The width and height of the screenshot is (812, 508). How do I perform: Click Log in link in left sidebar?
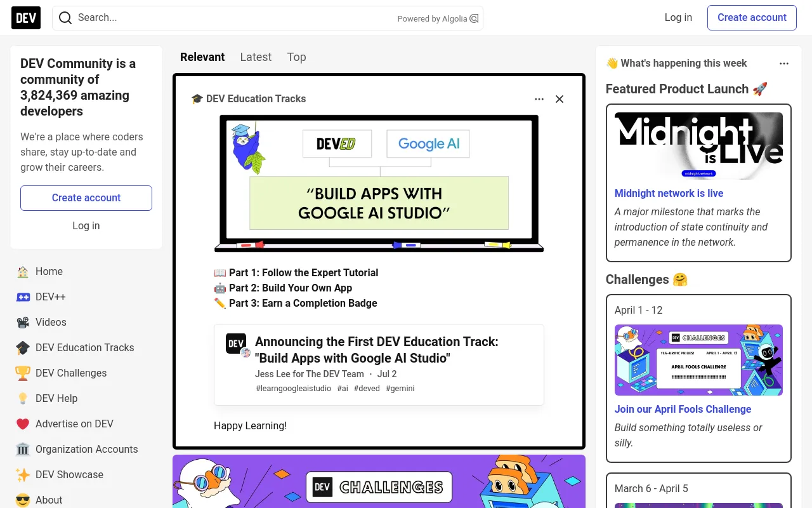pos(86,225)
